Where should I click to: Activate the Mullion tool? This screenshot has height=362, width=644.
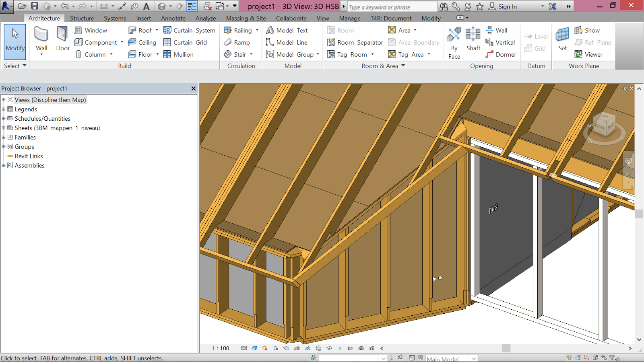pyautogui.click(x=178, y=54)
